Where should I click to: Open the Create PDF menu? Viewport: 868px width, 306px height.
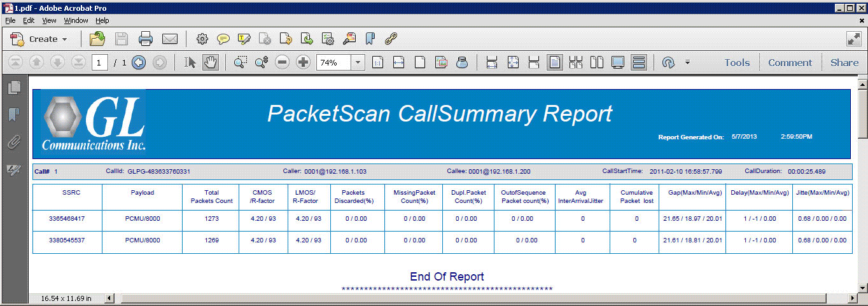pos(39,39)
